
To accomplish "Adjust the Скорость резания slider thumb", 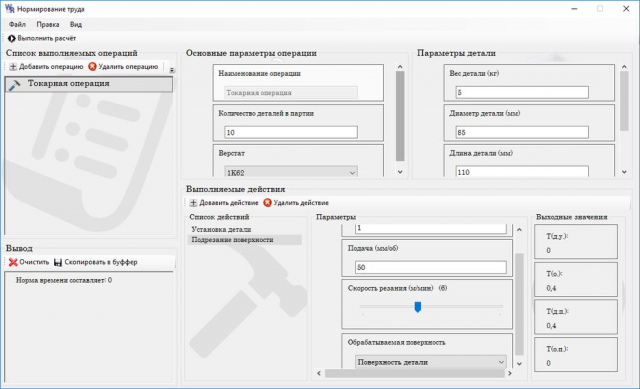I will click(418, 307).
